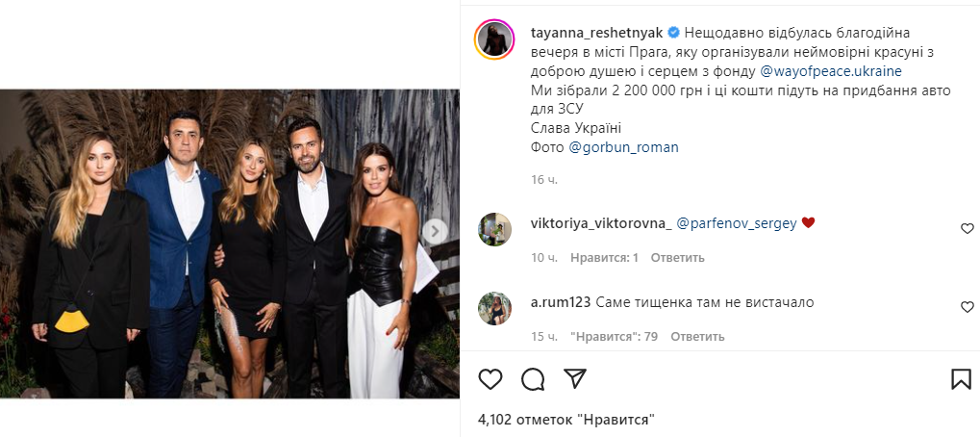
Task: Go to next photo in carousel
Action: (x=436, y=231)
